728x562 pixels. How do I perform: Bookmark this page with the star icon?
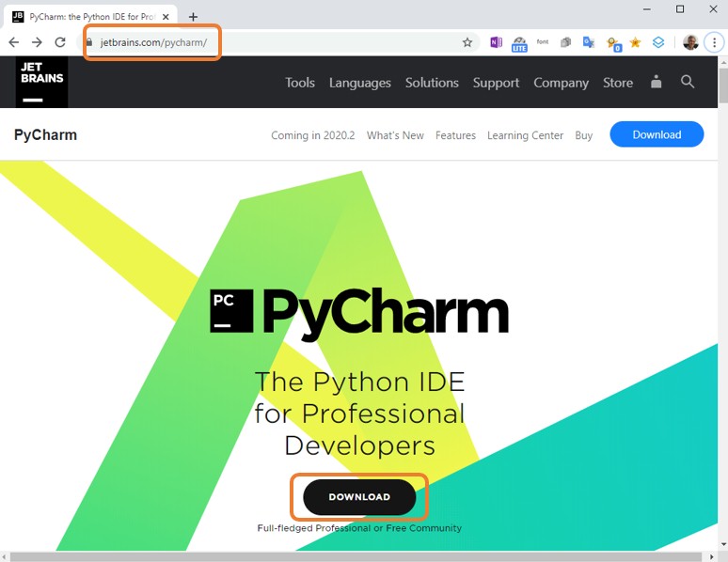[x=467, y=42]
